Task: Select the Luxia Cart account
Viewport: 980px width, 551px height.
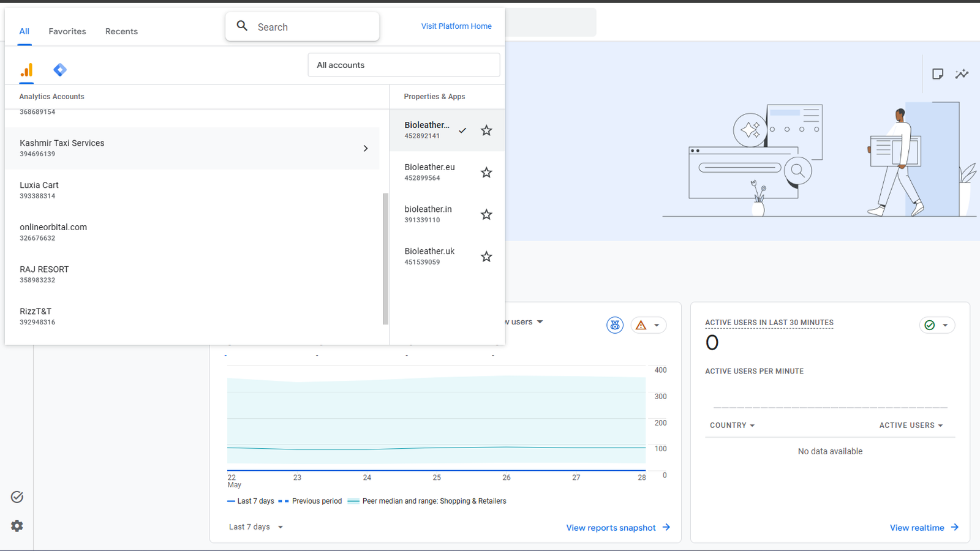Action: [192, 190]
